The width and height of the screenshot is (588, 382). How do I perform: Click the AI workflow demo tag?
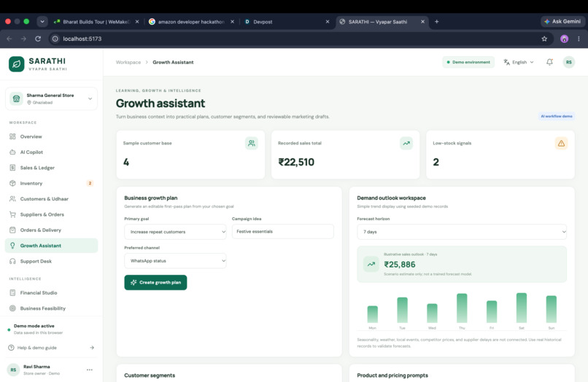point(557,116)
